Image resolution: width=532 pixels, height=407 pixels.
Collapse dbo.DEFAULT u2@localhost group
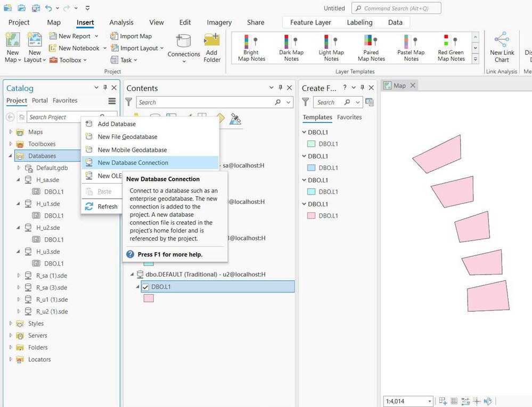click(132, 275)
